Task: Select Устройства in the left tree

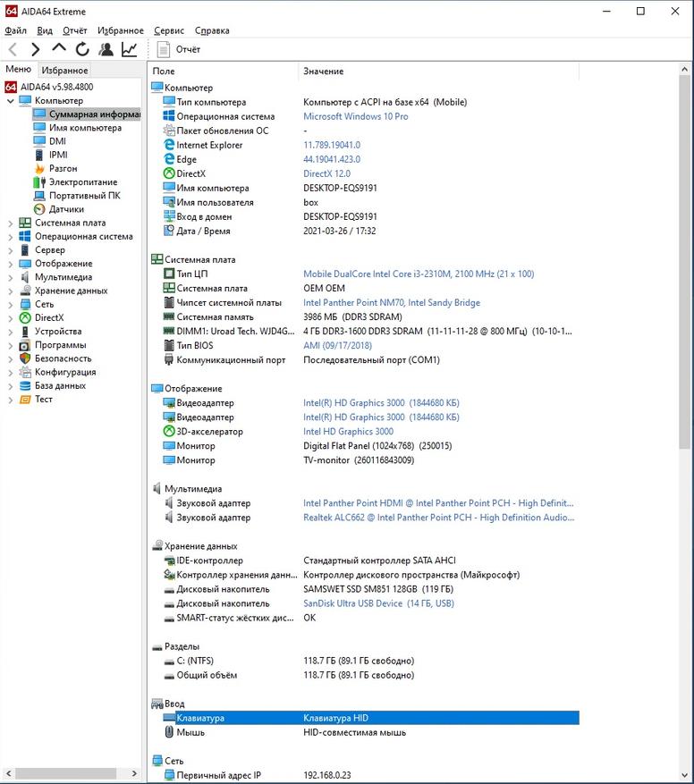Action: click(58, 331)
